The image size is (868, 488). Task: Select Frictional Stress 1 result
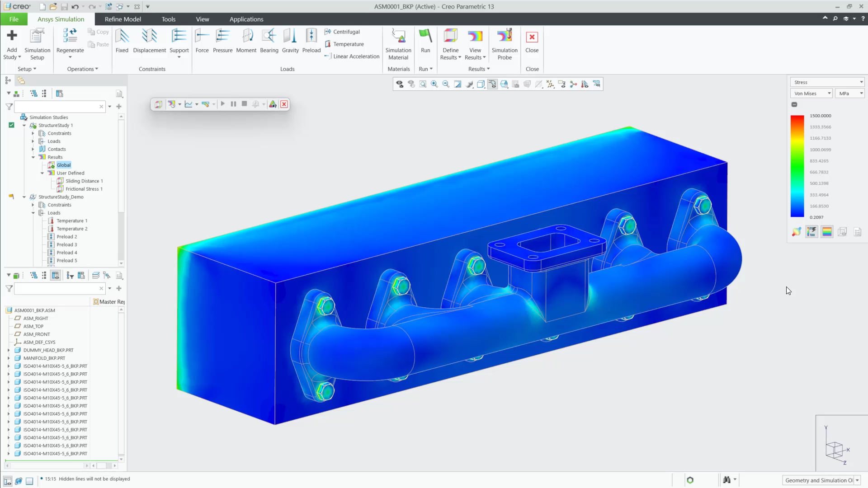point(84,189)
